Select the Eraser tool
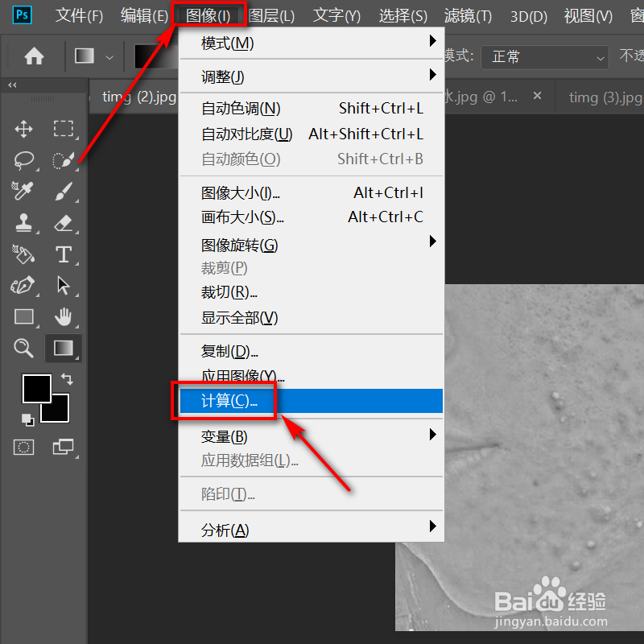This screenshot has width=644, height=644. tap(64, 223)
